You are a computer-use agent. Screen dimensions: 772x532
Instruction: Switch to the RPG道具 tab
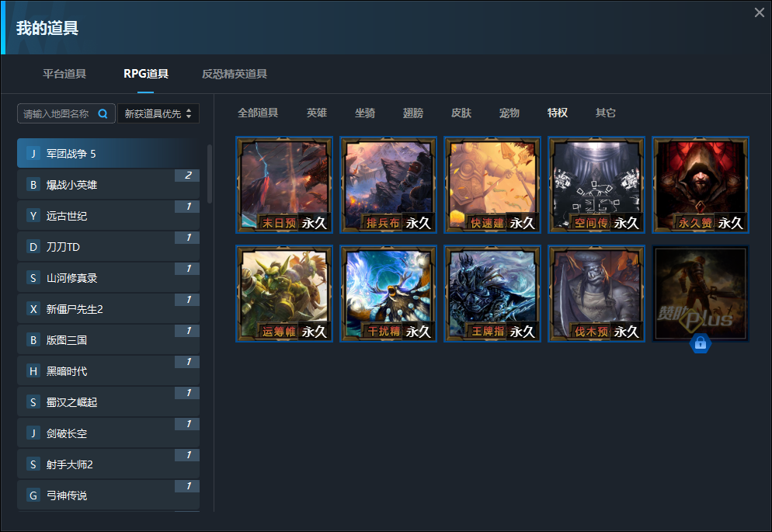tap(146, 74)
